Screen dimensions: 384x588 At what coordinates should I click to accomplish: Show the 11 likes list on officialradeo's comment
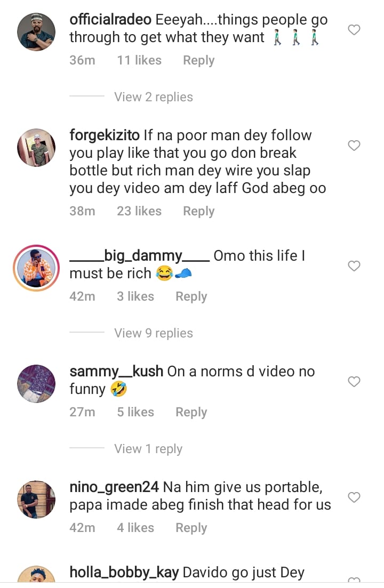pyautogui.click(x=139, y=61)
